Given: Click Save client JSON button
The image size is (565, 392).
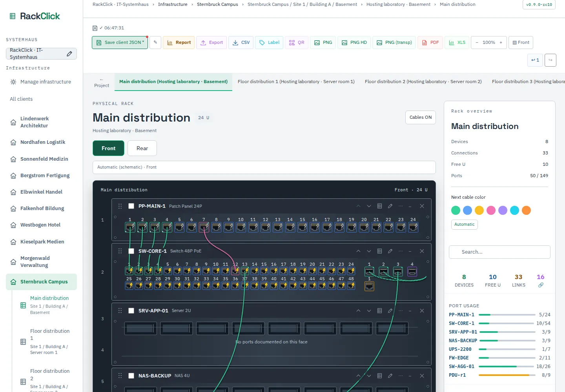Looking at the screenshot, I should pos(120,42).
